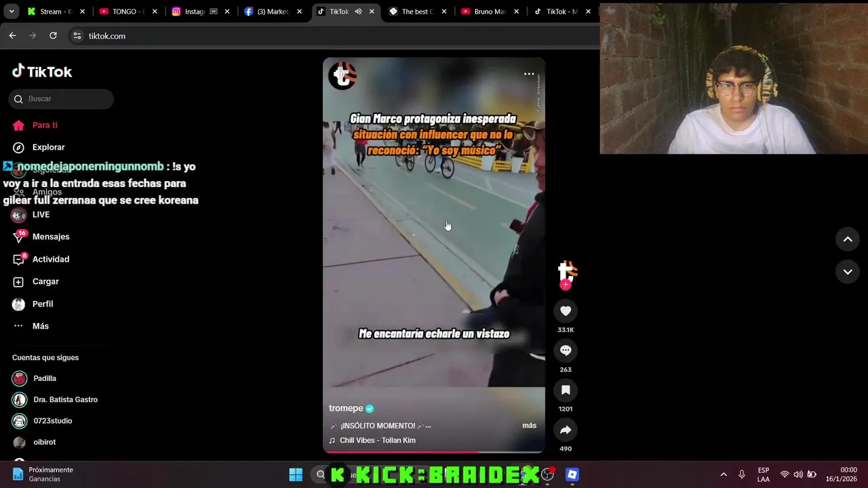Switch to last TikTok tab
Viewport: 868px width, 488px height.
click(x=563, y=12)
